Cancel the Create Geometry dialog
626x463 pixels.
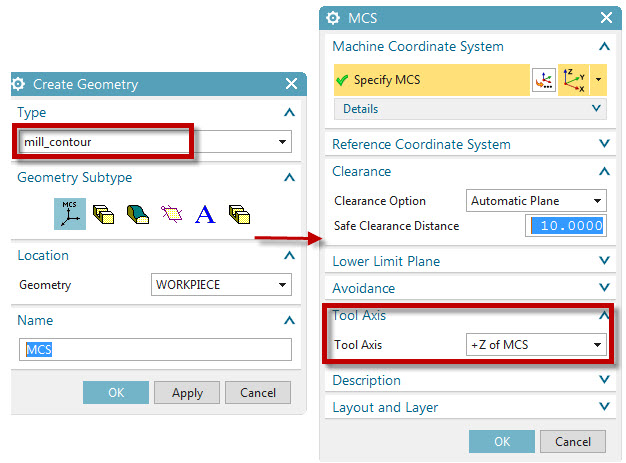(258, 393)
